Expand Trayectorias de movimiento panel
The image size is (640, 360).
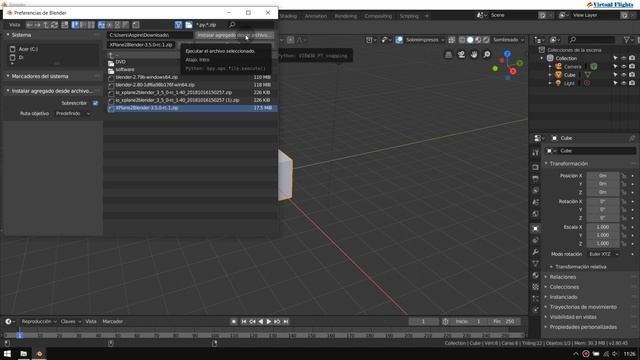click(x=583, y=307)
